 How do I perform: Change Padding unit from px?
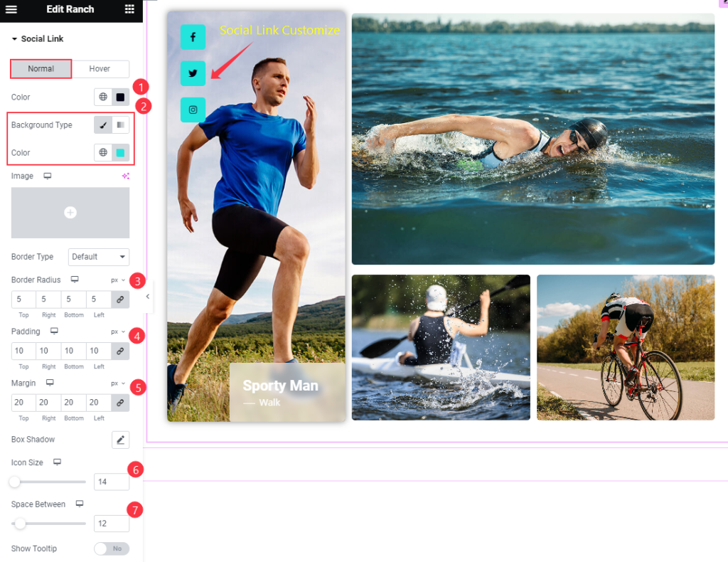coord(118,332)
